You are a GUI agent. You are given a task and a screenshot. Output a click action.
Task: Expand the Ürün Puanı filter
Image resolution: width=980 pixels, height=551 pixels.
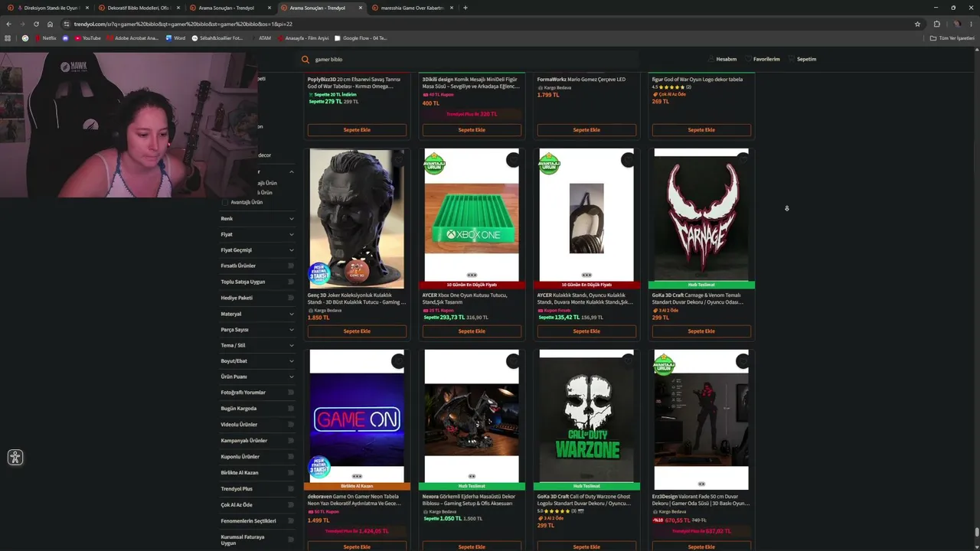click(257, 377)
